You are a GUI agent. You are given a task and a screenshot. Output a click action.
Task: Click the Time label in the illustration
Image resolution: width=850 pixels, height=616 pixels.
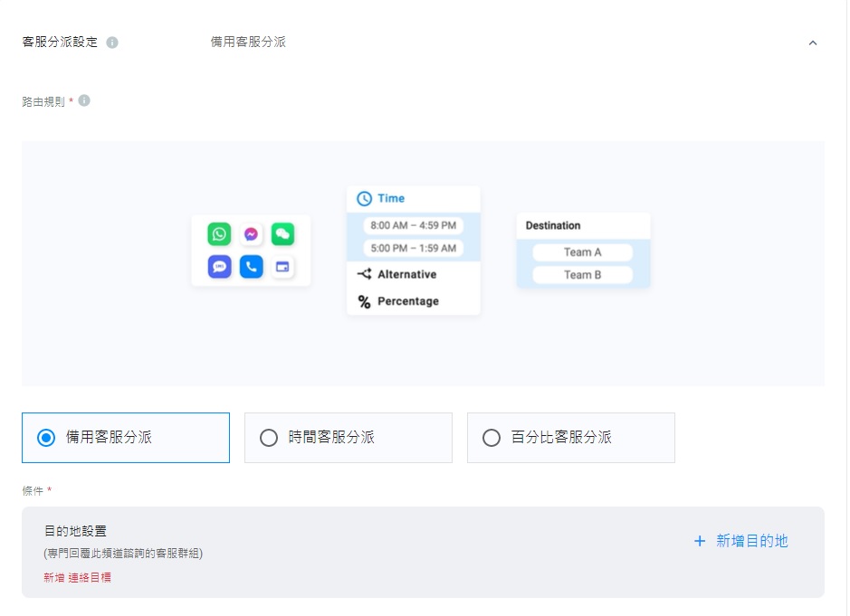click(x=391, y=198)
